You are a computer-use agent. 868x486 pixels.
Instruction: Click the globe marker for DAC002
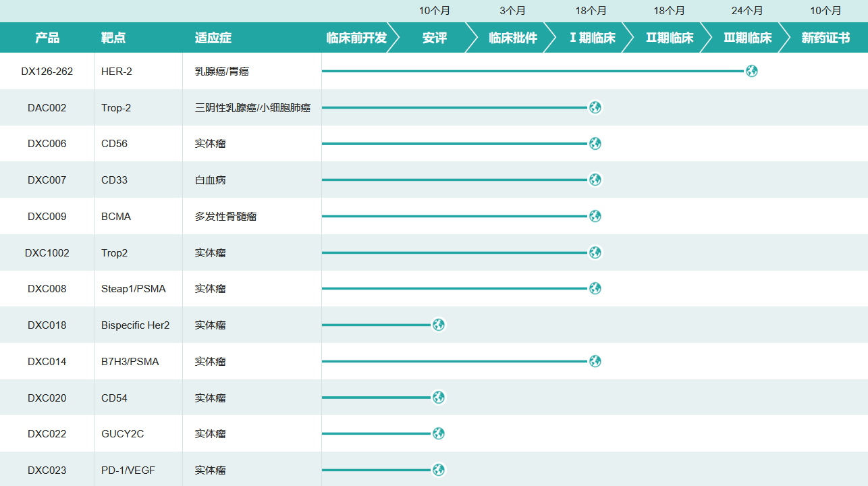click(595, 107)
